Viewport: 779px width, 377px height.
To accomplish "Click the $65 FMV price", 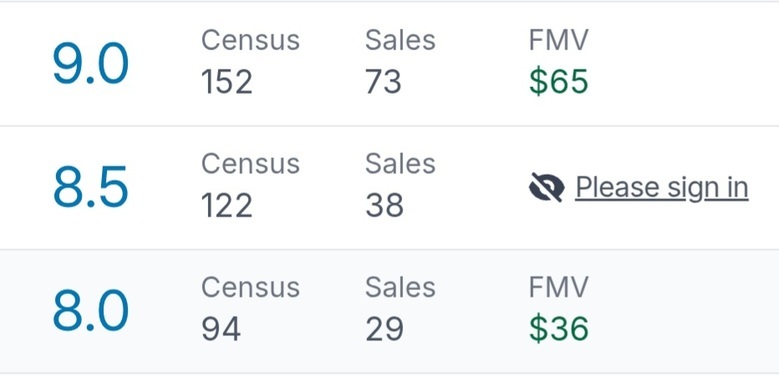I will [x=559, y=81].
